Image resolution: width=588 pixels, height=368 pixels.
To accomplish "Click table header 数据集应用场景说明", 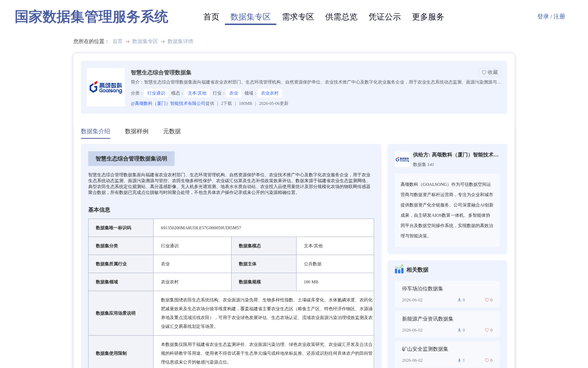I will [116, 313].
